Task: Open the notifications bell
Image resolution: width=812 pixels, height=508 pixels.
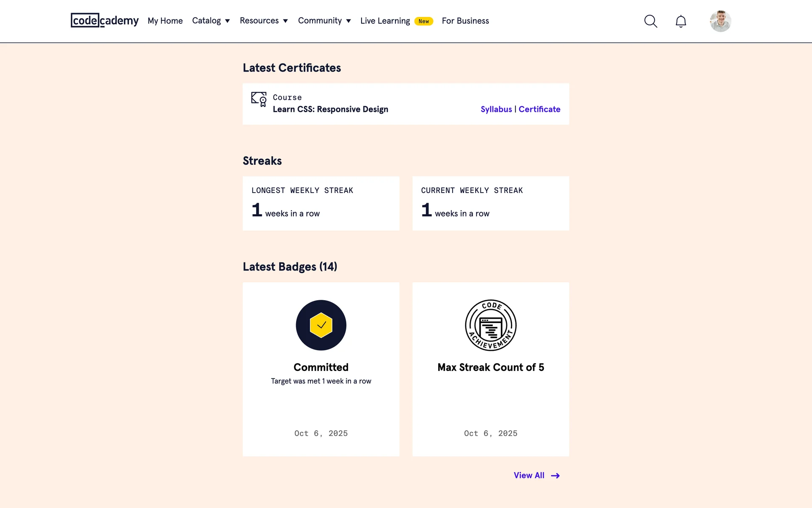Action: 680,21
